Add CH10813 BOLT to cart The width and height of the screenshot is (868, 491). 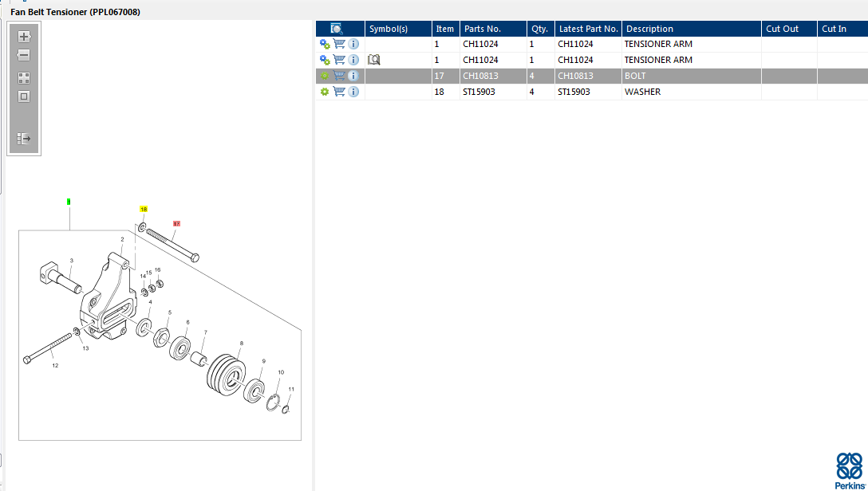tap(339, 76)
